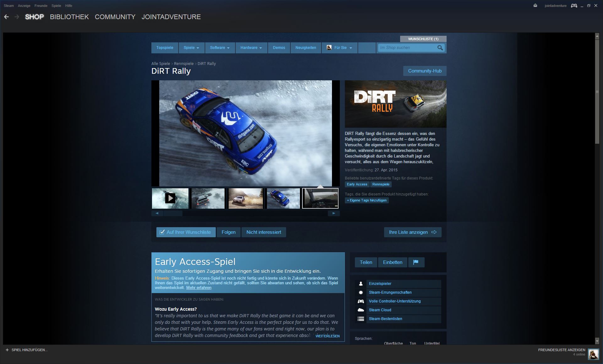Click the shop search magnifier icon
The image size is (603, 364).
click(x=440, y=48)
